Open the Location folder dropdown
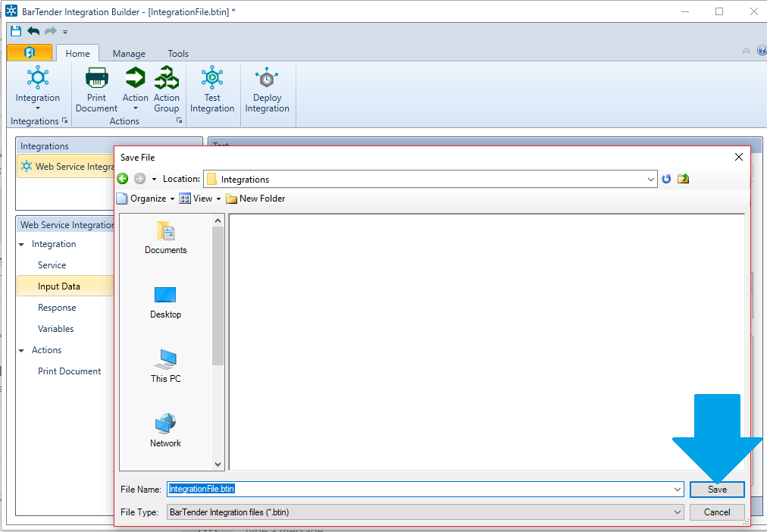The height and width of the screenshot is (532, 767). point(650,180)
